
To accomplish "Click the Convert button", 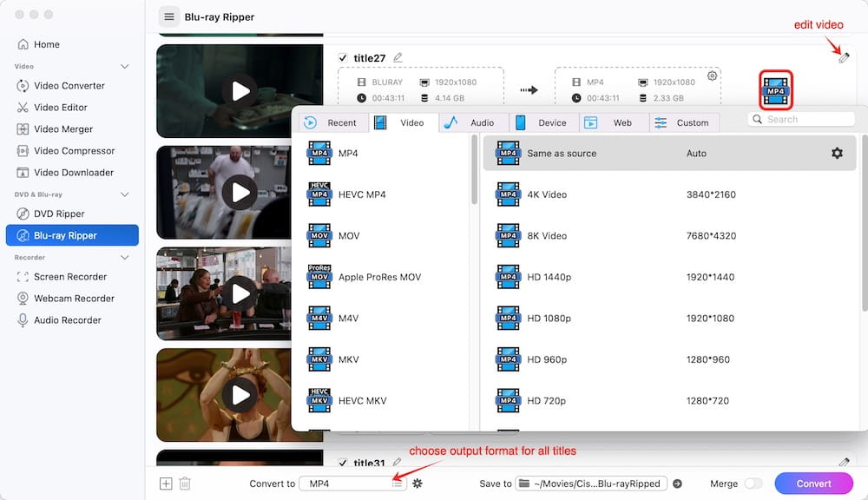I will click(814, 484).
